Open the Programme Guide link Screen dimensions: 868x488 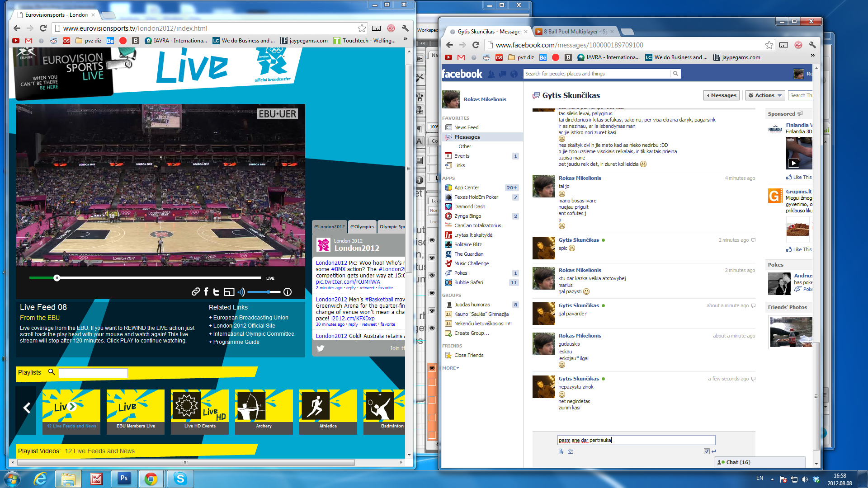pos(236,342)
